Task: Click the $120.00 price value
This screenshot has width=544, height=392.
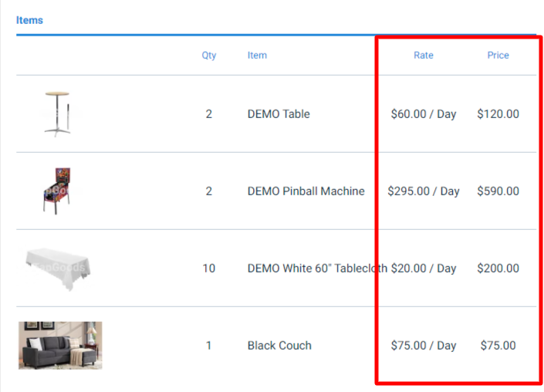Action: pyautogui.click(x=498, y=113)
